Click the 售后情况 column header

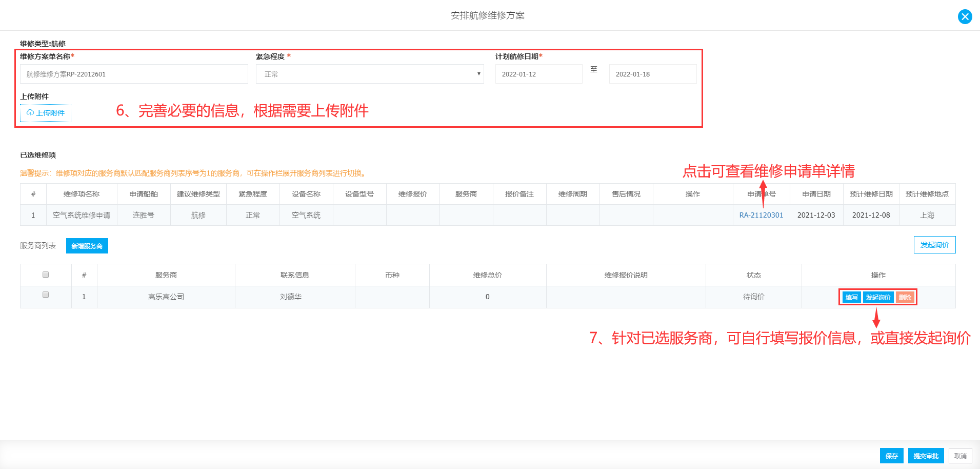tap(626, 194)
